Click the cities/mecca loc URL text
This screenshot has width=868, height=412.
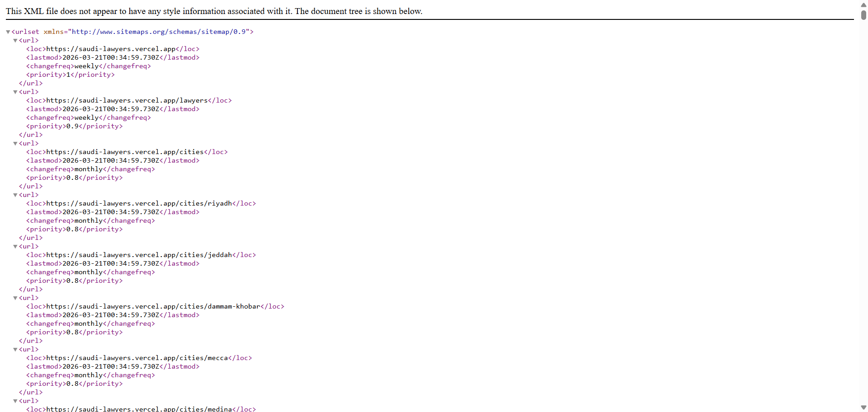(137, 358)
